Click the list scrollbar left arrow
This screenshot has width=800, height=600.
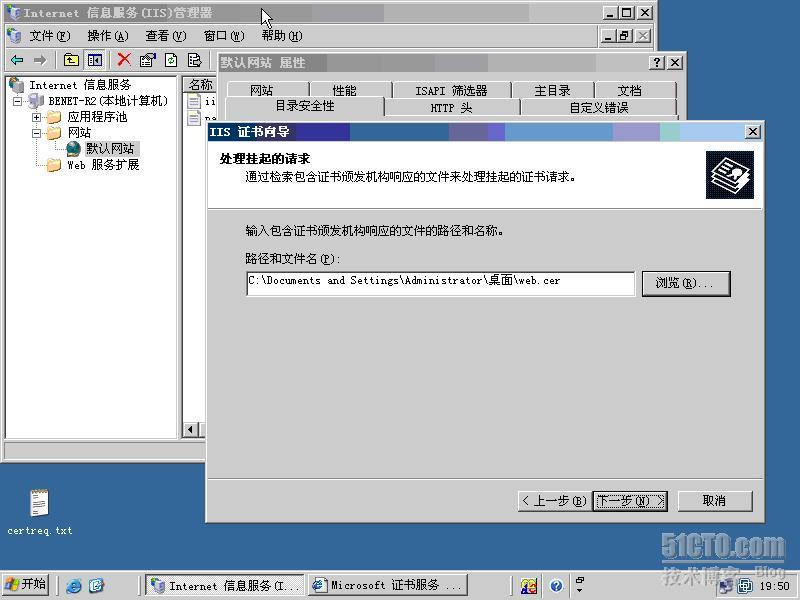(191, 430)
